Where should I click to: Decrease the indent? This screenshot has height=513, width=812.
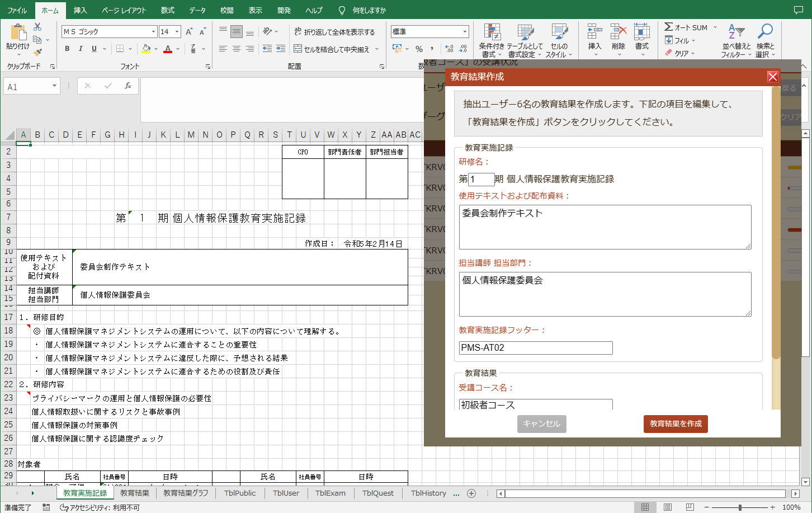[267, 49]
